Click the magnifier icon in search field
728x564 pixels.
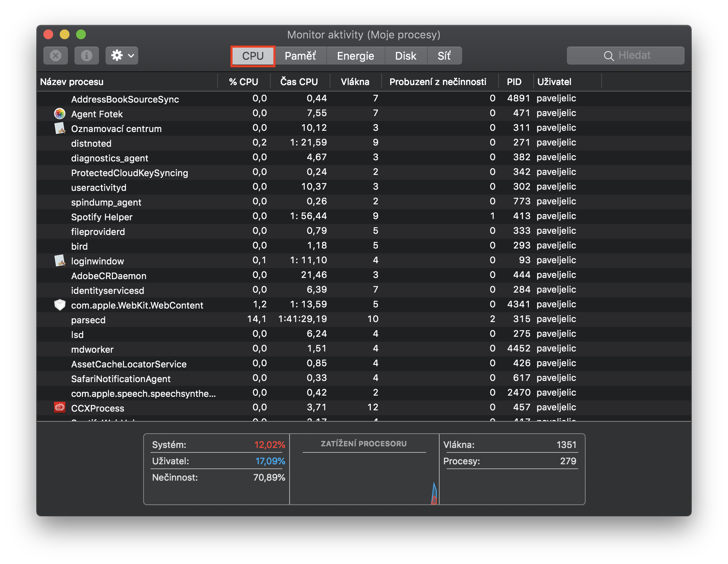point(609,56)
